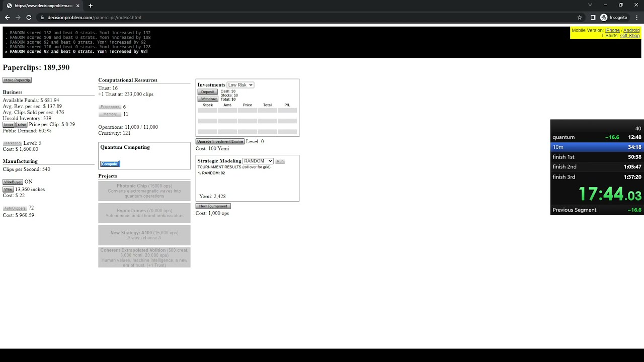Upgrade the Investment Engine
Image resolution: width=644 pixels, height=362 pixels.
pyautogui.click(x=220, y=142)
